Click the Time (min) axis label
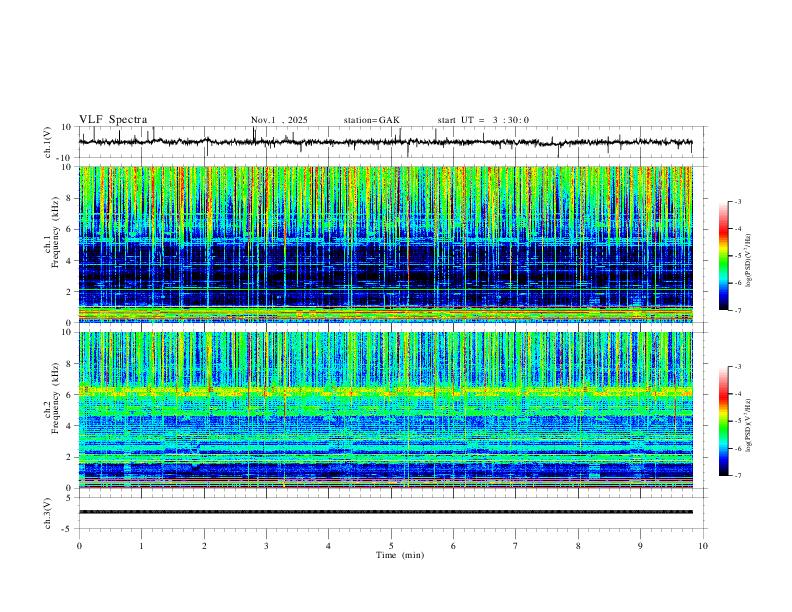This screenshot has height=612, width=792. (x=400, y=555)
